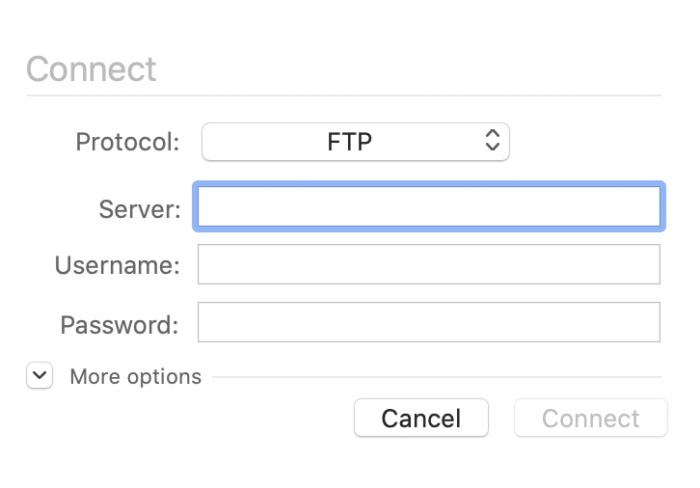Focus the Server input field
This screenshot has width=700, height=488.
428,208
